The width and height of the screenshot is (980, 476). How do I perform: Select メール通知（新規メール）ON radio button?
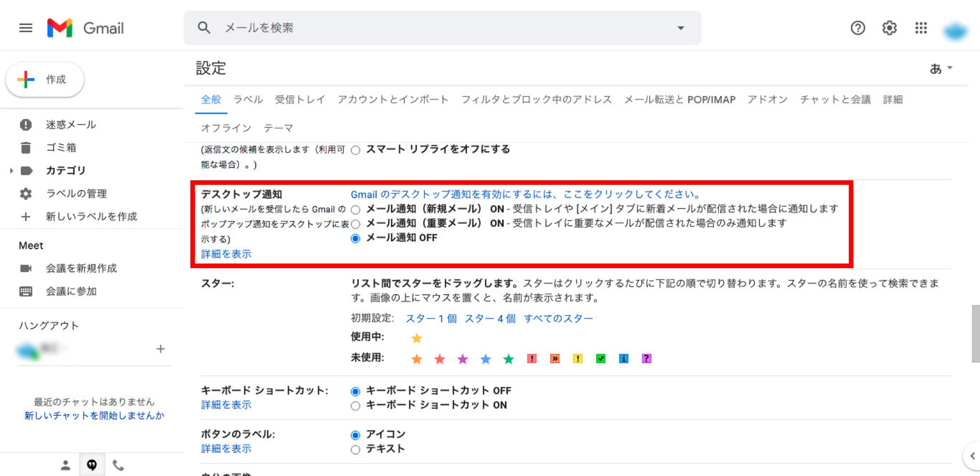[x=356, y=209]
